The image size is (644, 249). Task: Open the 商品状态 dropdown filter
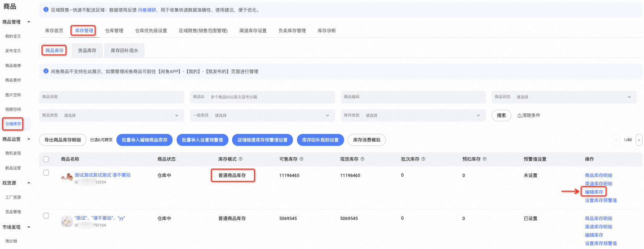tap(564, 97)
